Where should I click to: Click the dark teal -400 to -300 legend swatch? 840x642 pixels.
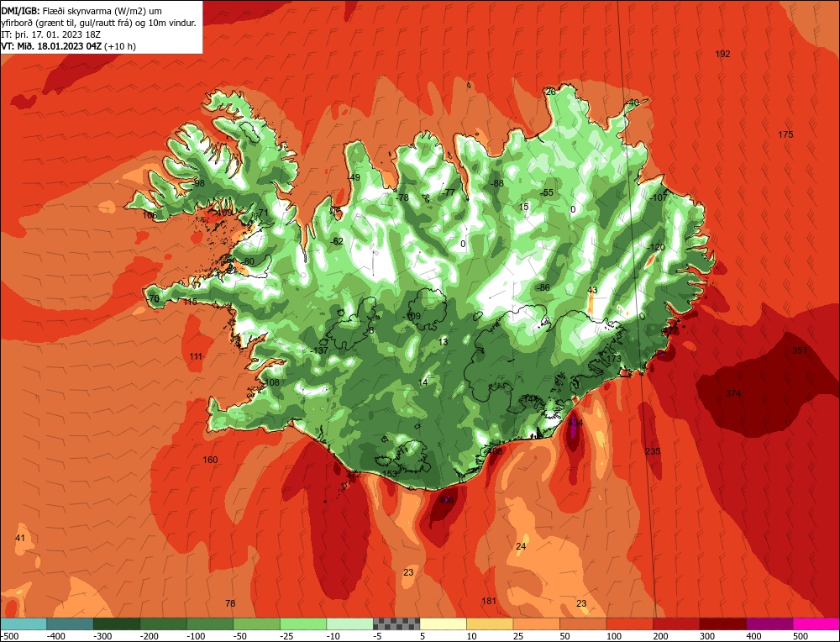[x=70, y=624]
